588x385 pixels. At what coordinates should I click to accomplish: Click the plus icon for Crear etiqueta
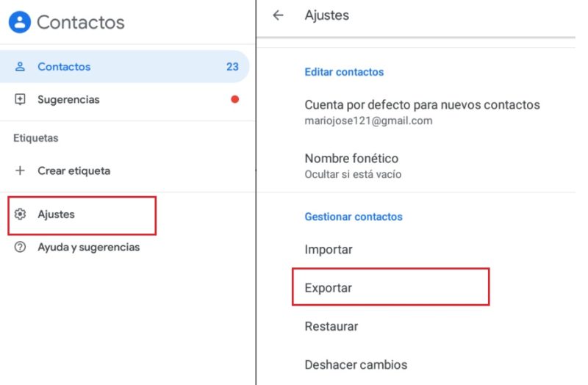(20, 170)
